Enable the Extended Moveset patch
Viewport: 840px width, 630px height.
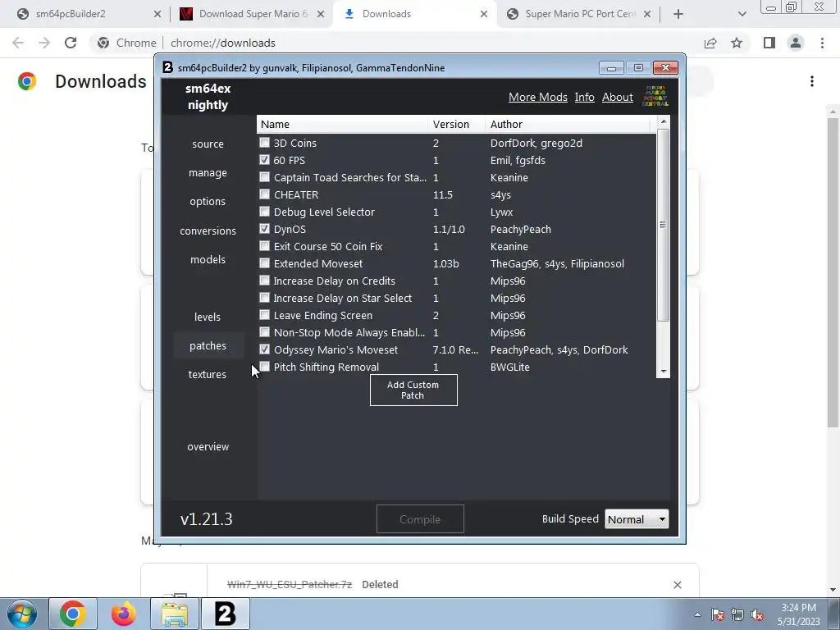265,263
